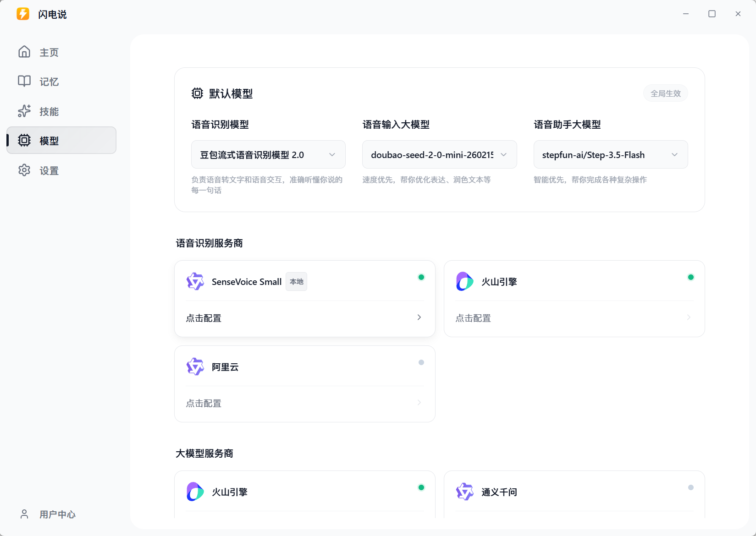Image resolution: width=756 pixels, height=536 pixels.
Task: Click the 语音识别服务商 heading
Action: pyautogui.click(x=209, y=243)
